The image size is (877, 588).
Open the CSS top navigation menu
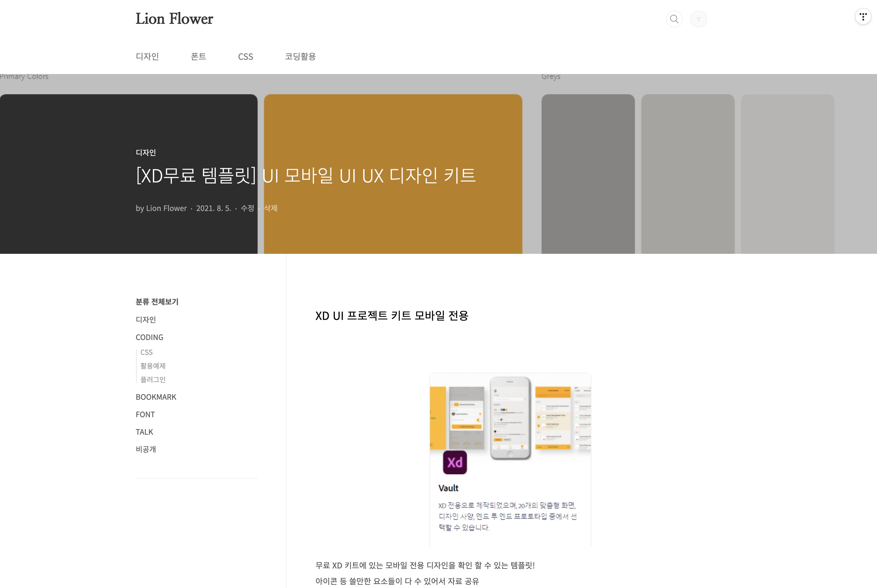tap(245, 57)
